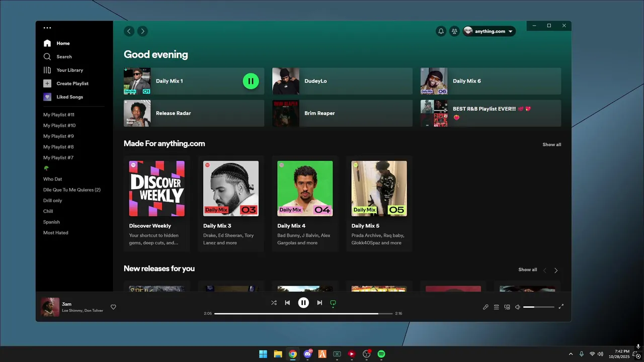Seek within the song progress bar
The image size is (644, 362).
click(303, 314)
